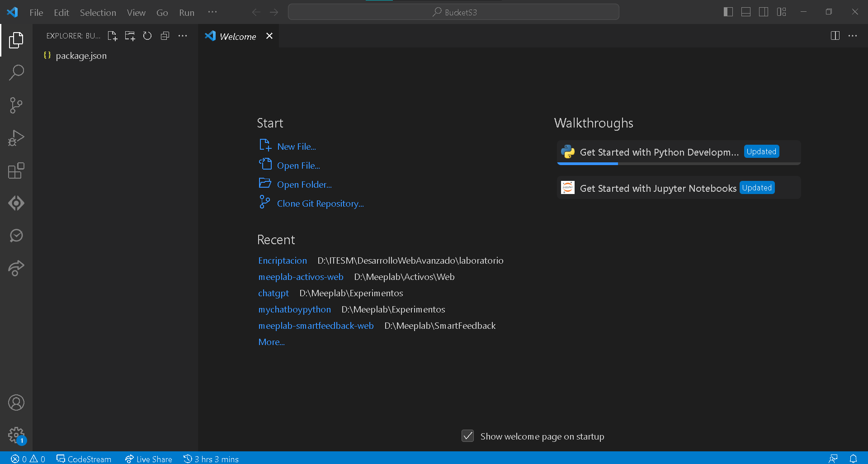
Task: Collapse all folders in Explorer
Action: coord(165,36)
